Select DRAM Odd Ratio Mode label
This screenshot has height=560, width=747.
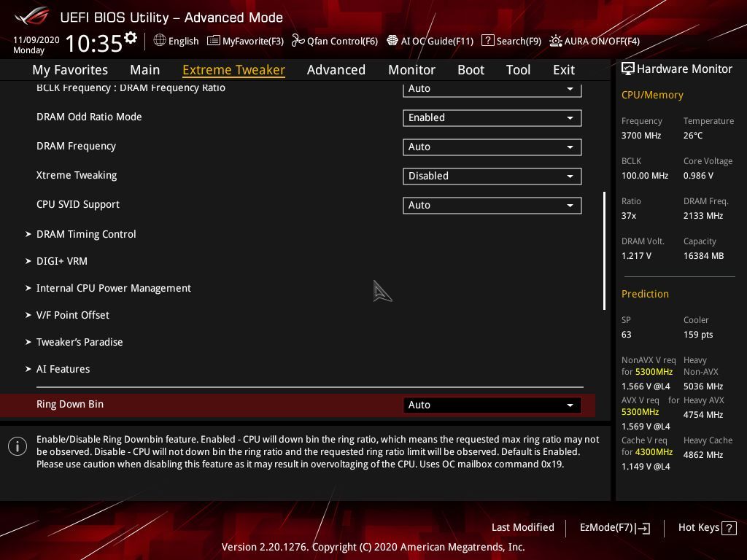pyautogui.click(x=89, y=117)
